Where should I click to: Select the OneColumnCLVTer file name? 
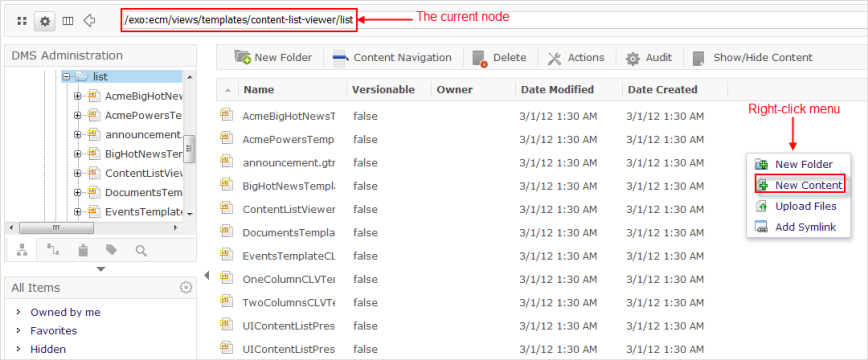tap(288, 280)
